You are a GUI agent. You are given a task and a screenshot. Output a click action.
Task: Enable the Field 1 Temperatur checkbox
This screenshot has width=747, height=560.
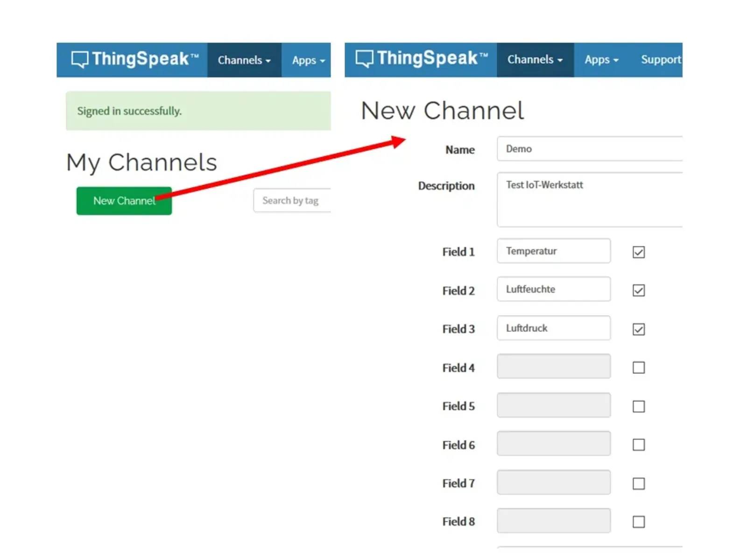click(638, 252)
